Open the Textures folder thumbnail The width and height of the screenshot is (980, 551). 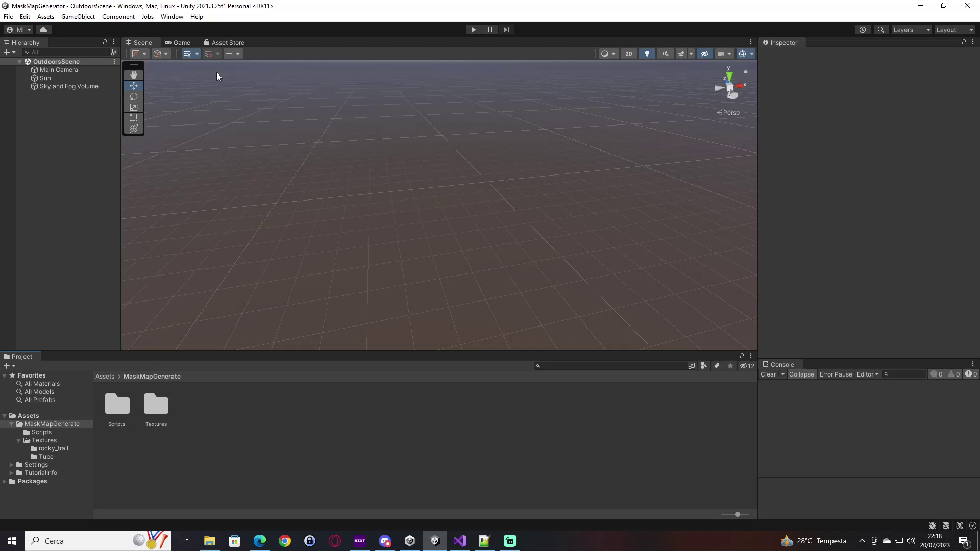pos(156,409)
